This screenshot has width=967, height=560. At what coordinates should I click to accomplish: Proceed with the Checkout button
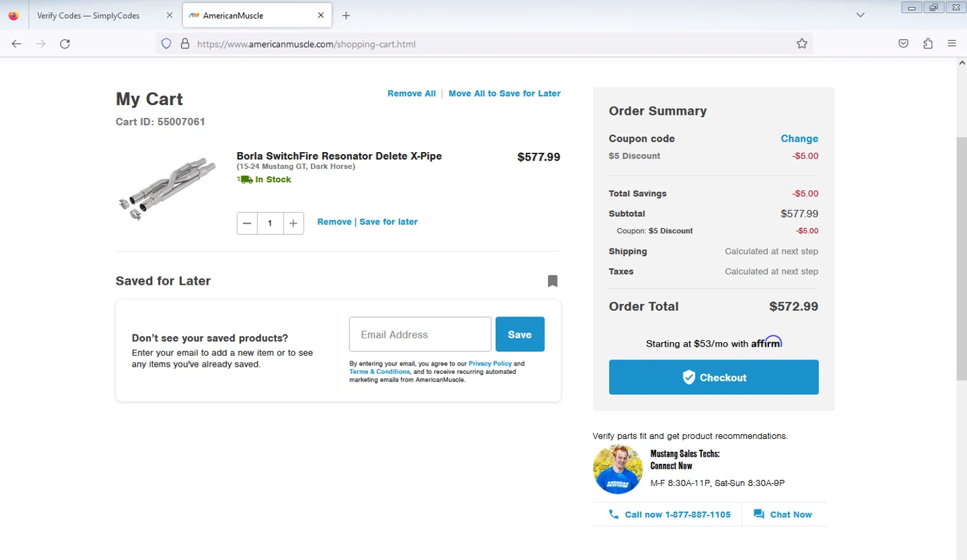[x=714, y=377]
